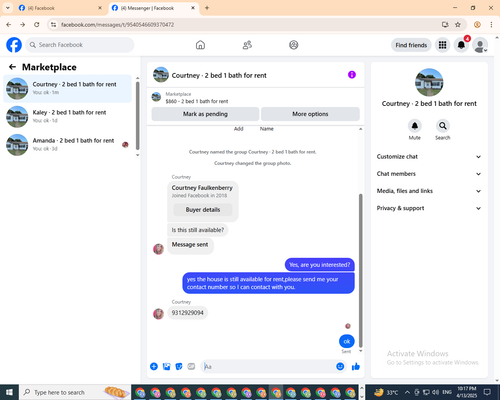Open Kaley's 2 bed 1 bath conversation
This screenshot has height=400, width=500.
(67, 116)
